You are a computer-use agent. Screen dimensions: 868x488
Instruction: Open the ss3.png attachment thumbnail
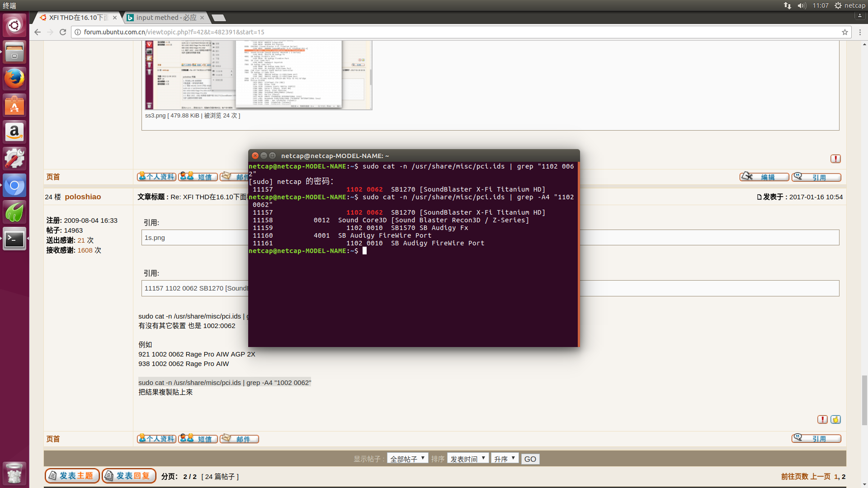(x=259, y=75)
